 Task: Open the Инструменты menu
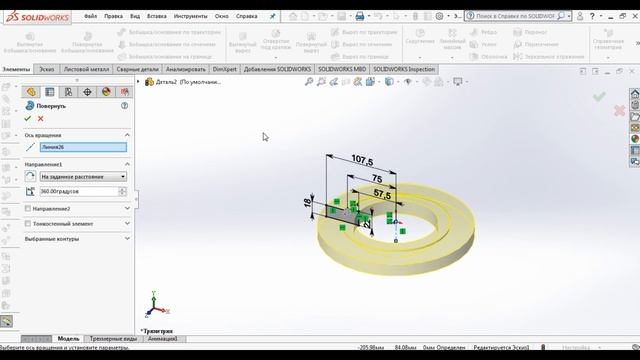tap(191, 16)
